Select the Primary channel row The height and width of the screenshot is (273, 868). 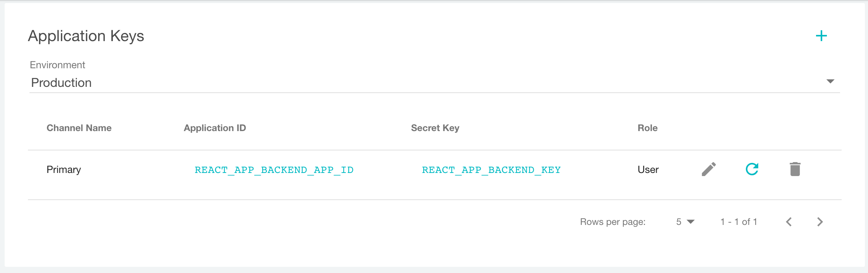(x=64, y=169)
